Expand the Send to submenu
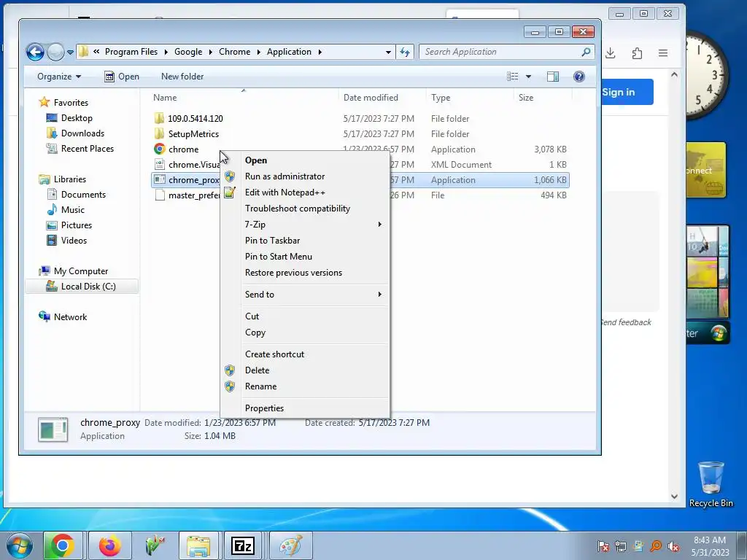This screenshot has width=747, height=560. coord(305,295)
